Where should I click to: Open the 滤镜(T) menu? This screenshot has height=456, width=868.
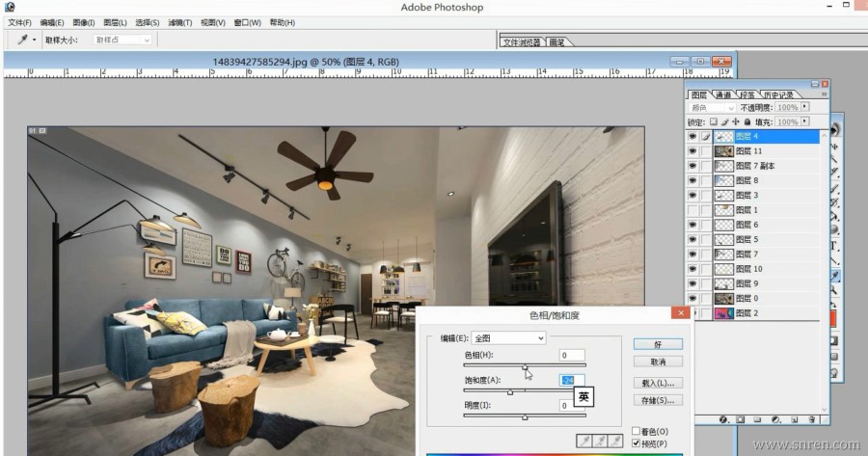(x=180, y=23)
